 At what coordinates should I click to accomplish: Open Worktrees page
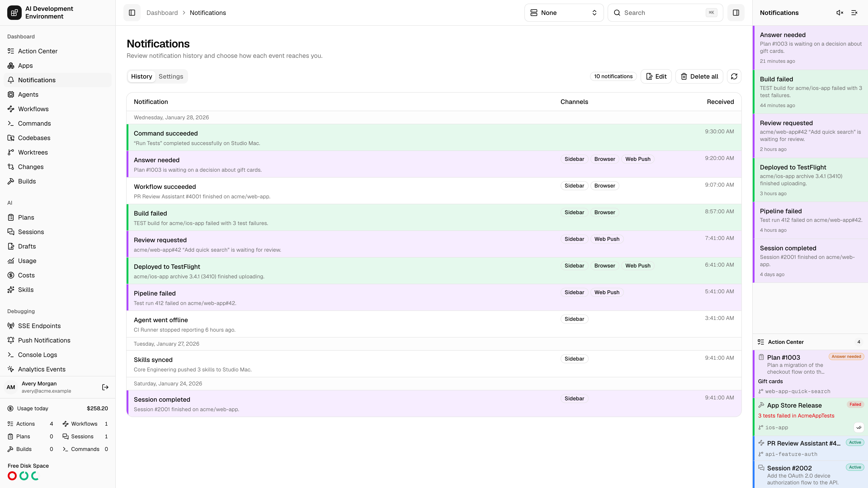58,152
